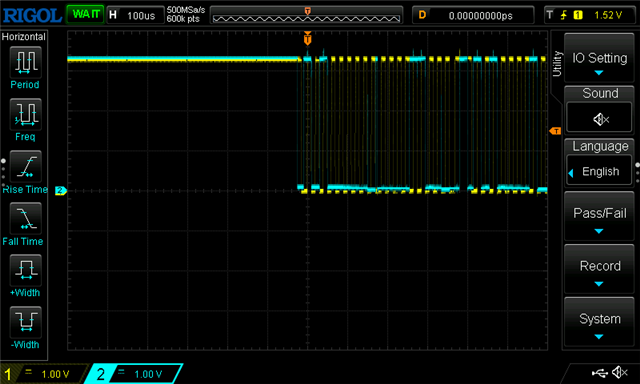Select the +Width measurement icon
Viewport: 640px width, 384px height.
25,270
